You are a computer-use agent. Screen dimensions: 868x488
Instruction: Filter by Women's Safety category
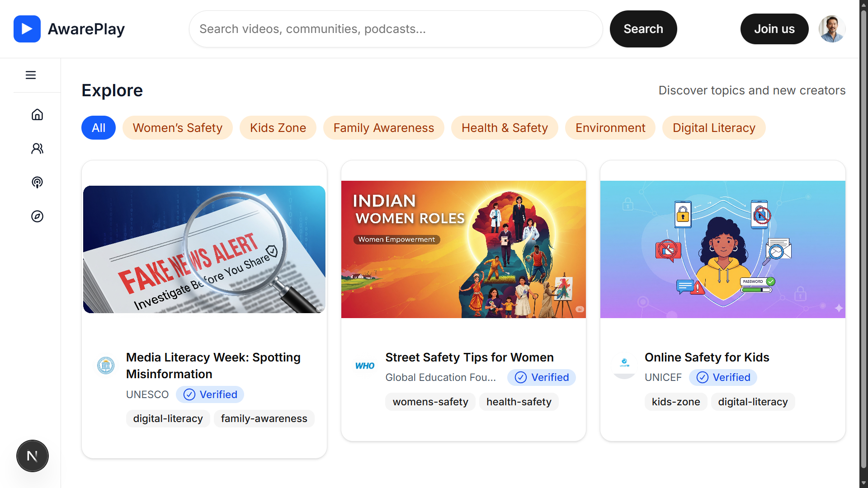point(178,128)
